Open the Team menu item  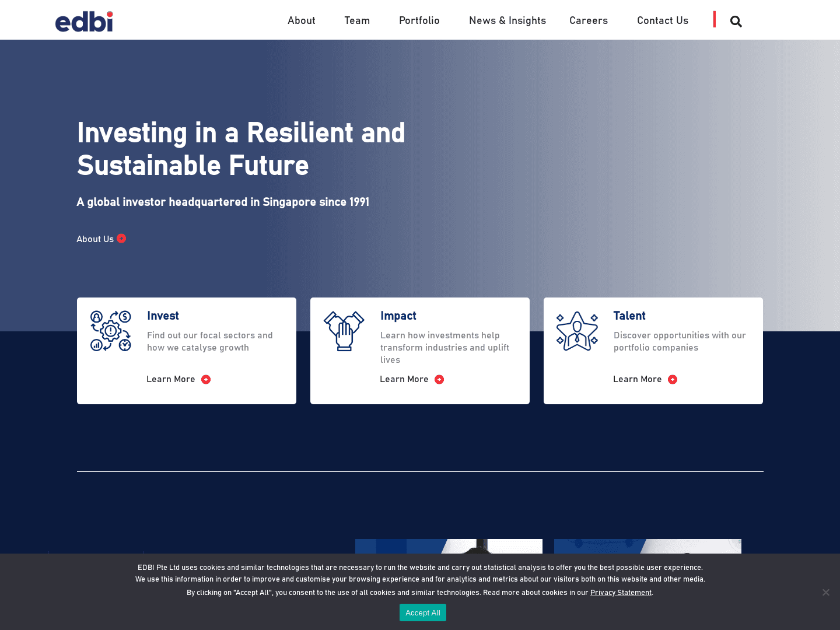tap(357, 20)
